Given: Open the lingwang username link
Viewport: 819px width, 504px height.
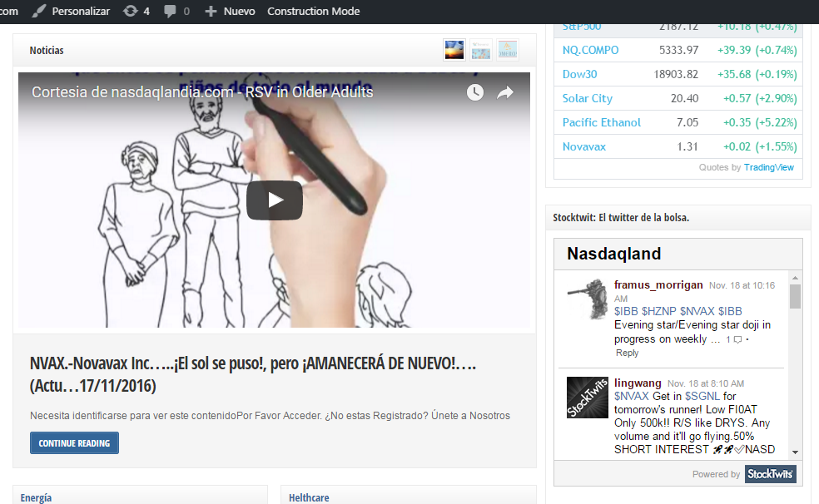Looking at the screenshot, I should pyautogui.click(x=638, y=383).
